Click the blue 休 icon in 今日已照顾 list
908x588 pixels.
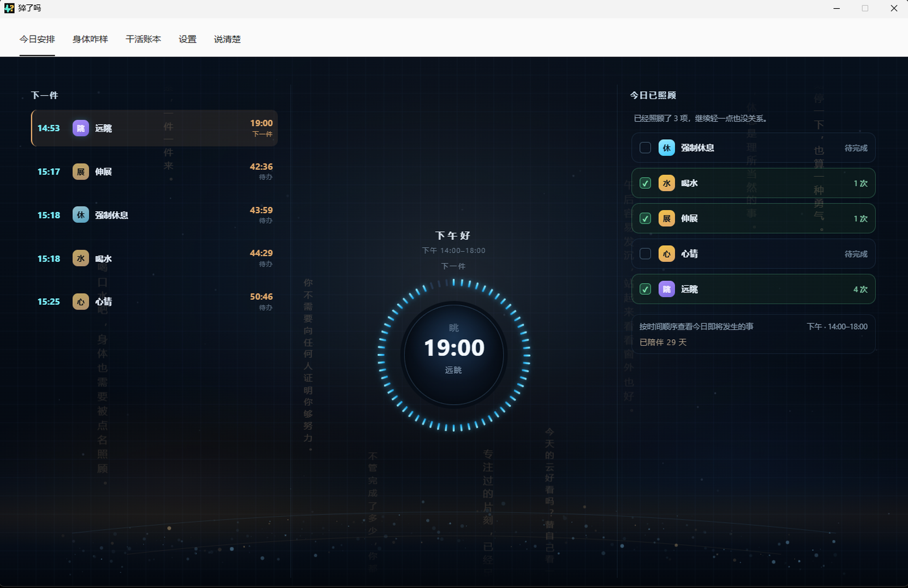click(x=666, y=148)
